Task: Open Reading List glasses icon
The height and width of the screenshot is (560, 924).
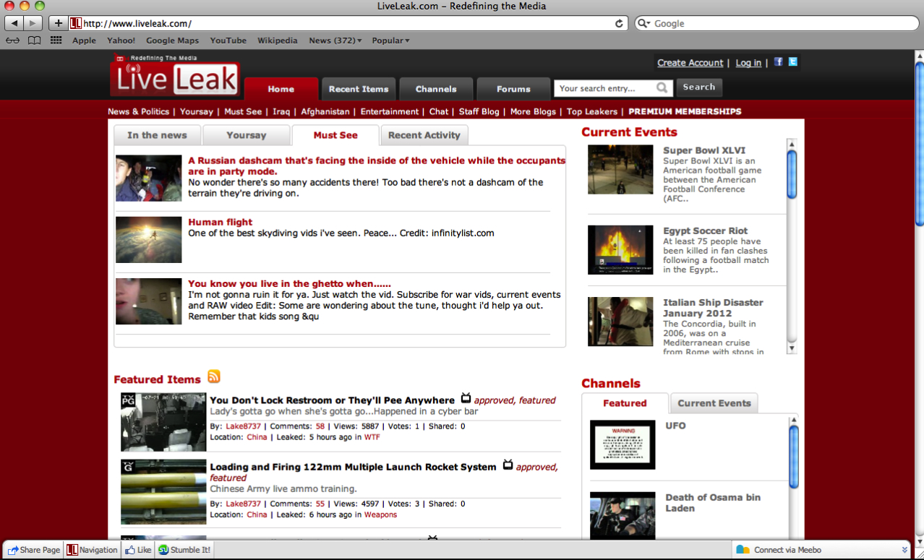Action: click(12, 40)
